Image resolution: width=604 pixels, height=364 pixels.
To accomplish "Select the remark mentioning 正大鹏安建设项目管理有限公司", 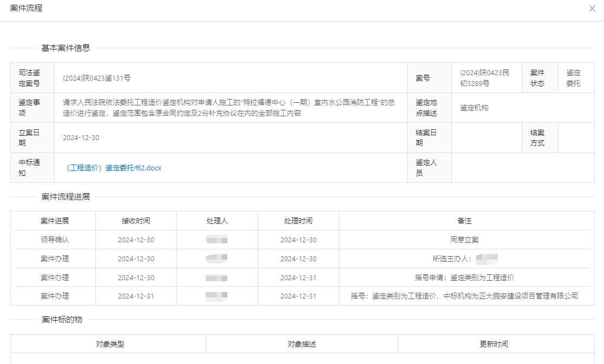I will coord(464,296).
